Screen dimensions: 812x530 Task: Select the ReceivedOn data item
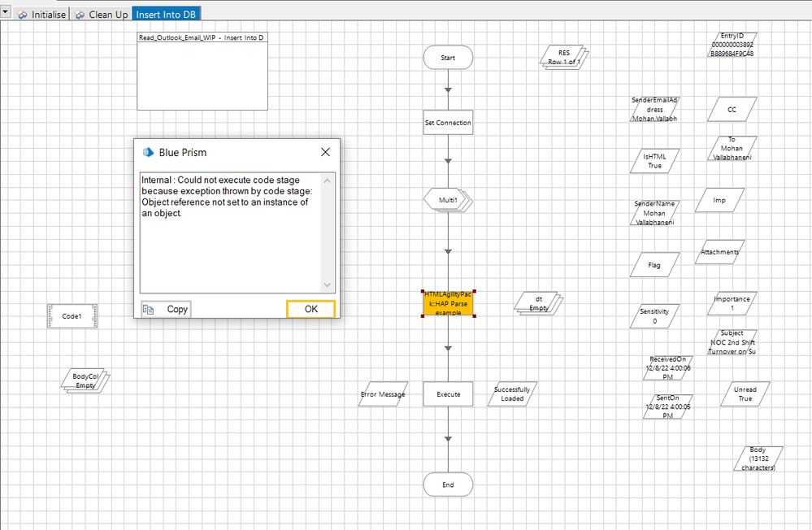(667, 368)
